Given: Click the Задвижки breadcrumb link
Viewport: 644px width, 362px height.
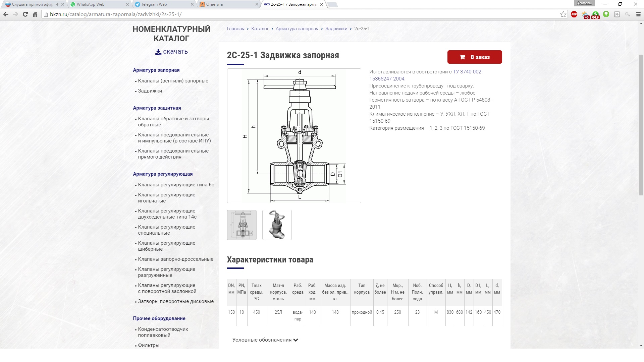Looking at the screenshot, I should 336,29.
